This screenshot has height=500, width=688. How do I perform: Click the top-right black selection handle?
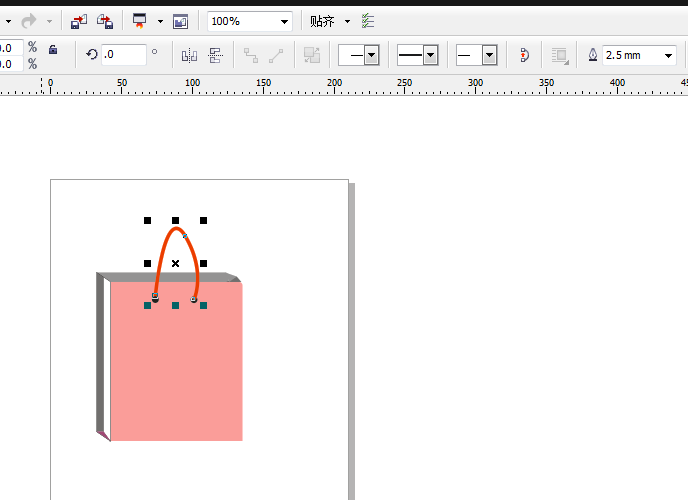(204, 220)
